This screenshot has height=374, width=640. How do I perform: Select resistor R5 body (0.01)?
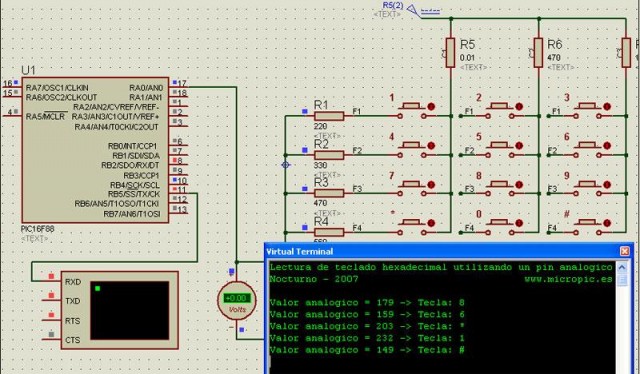pos(451,53)
